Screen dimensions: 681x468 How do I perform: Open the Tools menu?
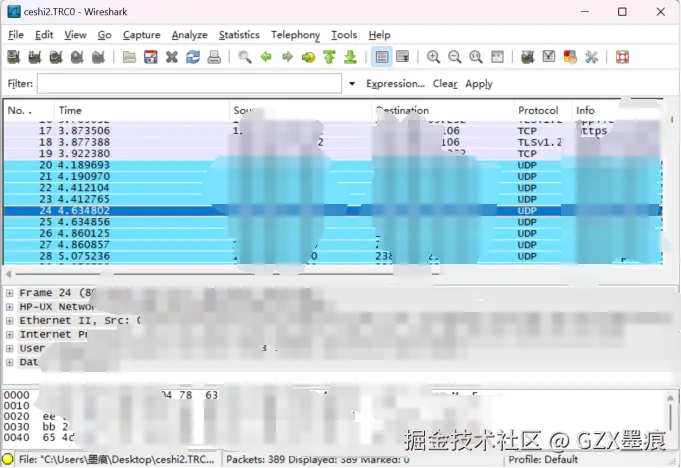tap(344, 35)
